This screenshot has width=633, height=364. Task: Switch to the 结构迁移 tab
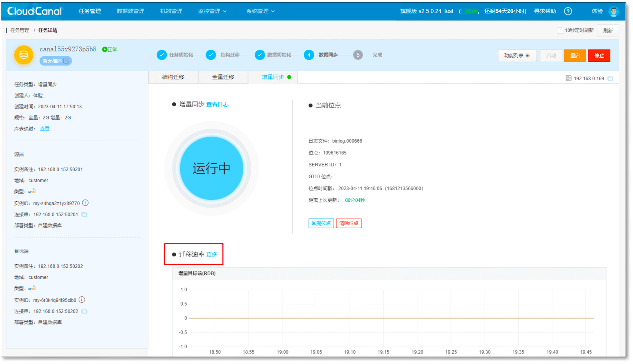pyautogui.click(x=173, y=77)
